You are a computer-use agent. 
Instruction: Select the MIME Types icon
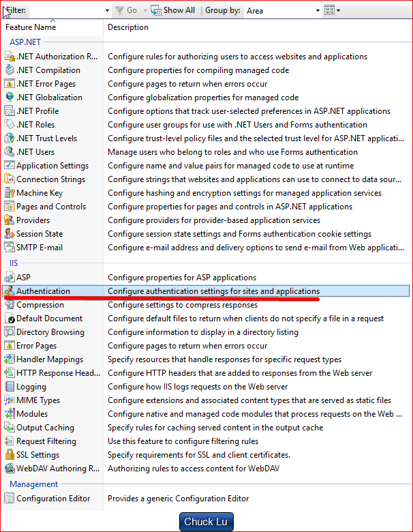[x=10, y=400]
